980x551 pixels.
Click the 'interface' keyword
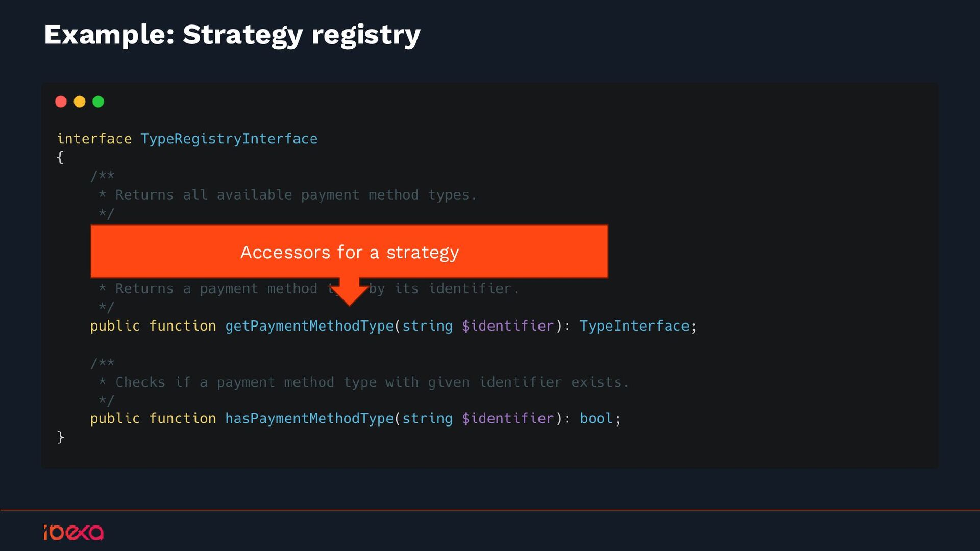(94, 139)
